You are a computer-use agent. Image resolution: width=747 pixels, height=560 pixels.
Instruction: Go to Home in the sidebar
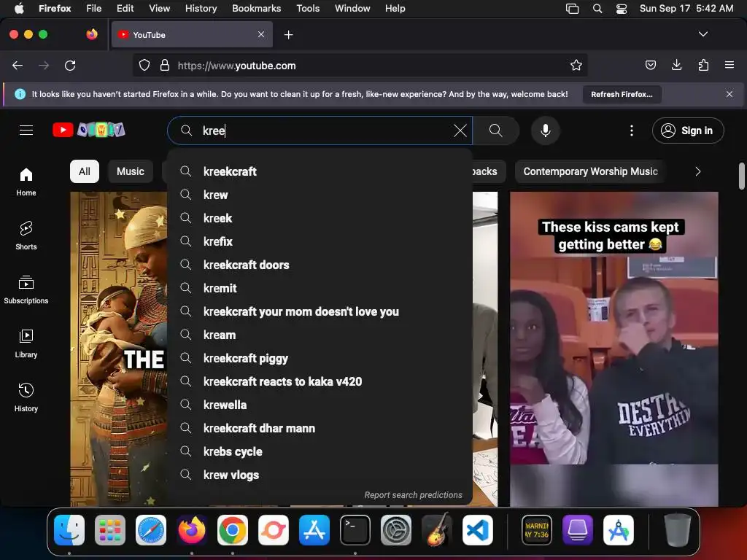point(26,182)
